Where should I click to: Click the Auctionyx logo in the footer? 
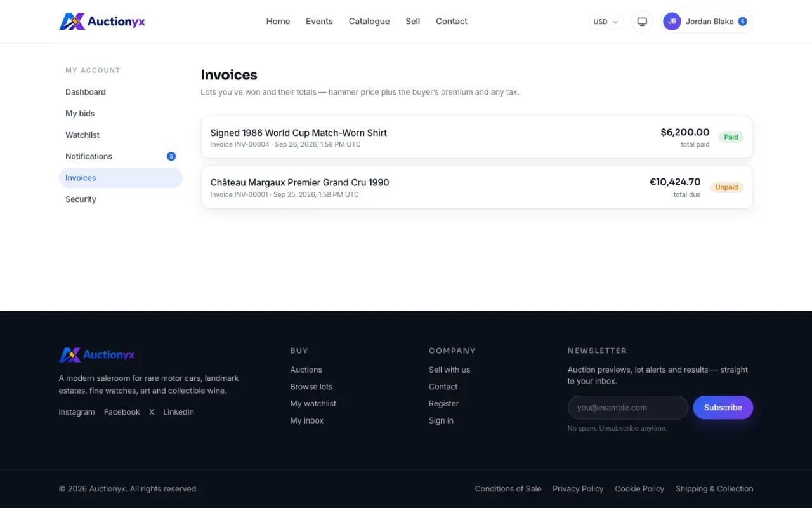pos(97,355)
